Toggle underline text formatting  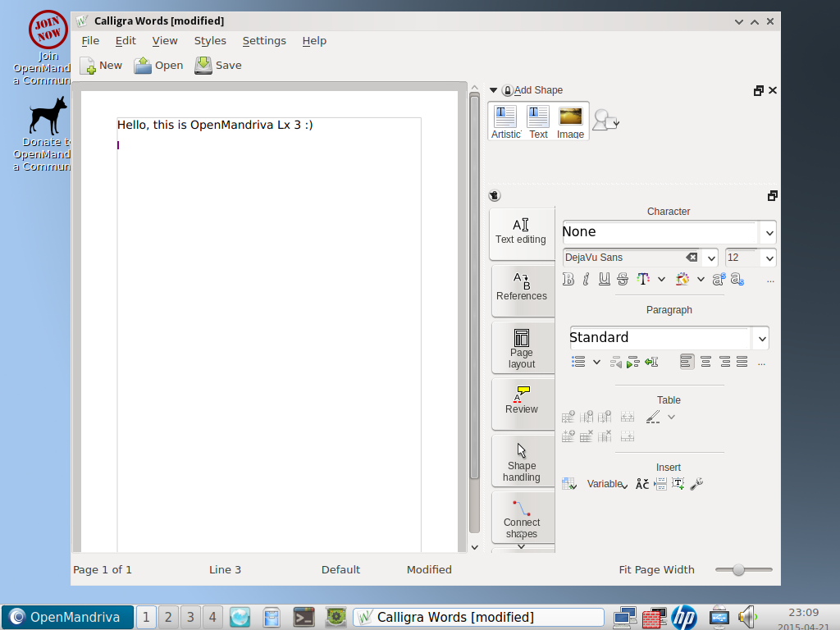coord(605,280)
